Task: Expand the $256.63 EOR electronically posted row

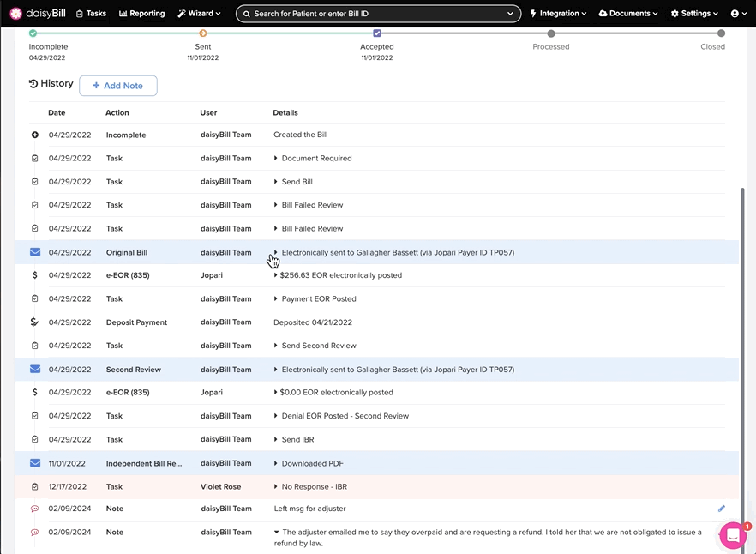Action: (276, 276)
